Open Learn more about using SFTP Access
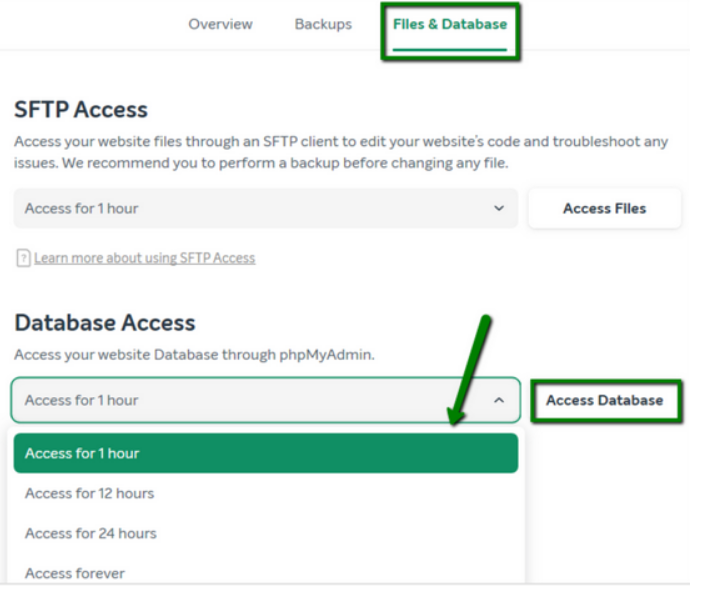Image resolution: width=703 pixels, height=595 pixels. [x=144, y=258]
